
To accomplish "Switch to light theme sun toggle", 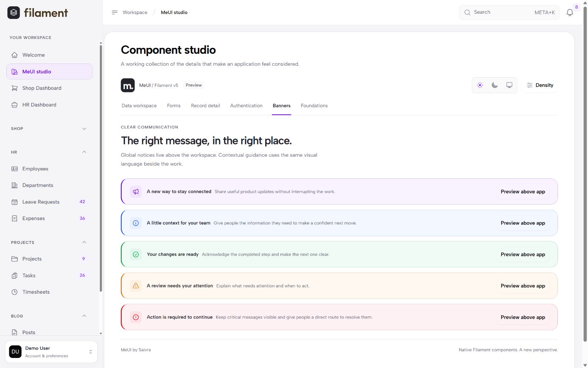I will 480,85.
